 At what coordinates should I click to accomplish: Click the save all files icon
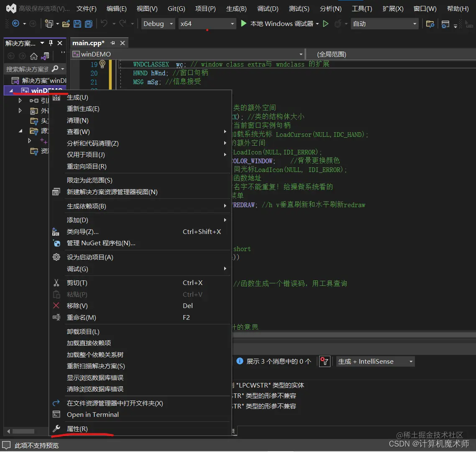coord(88,24)
